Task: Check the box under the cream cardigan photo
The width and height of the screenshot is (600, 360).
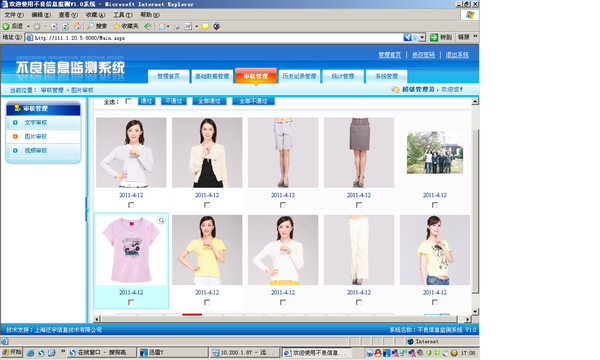Action: click(207, 205)
